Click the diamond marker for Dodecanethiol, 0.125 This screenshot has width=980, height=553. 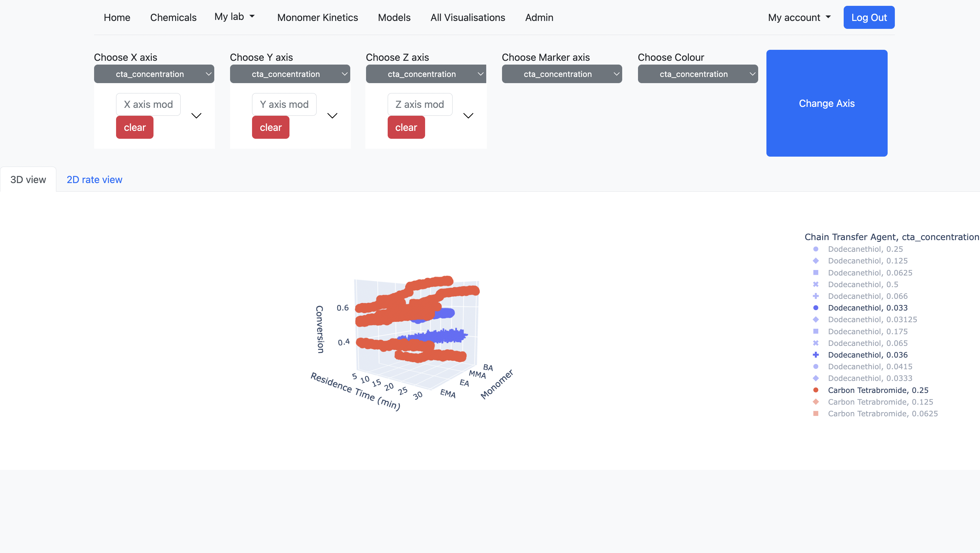coord(816,261)
